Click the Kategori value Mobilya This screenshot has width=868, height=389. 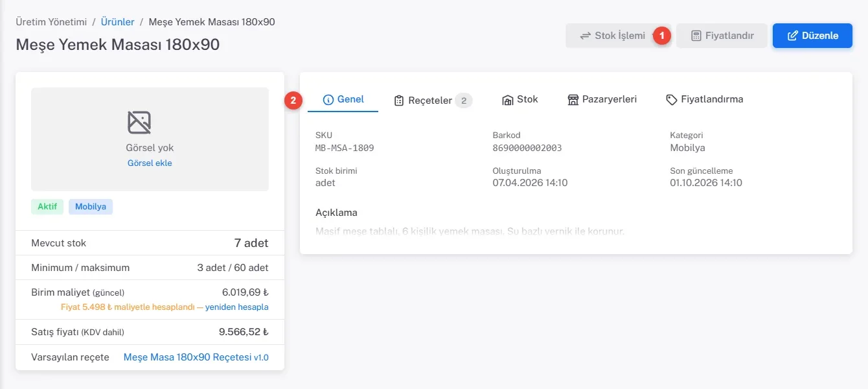coord(687,148)
